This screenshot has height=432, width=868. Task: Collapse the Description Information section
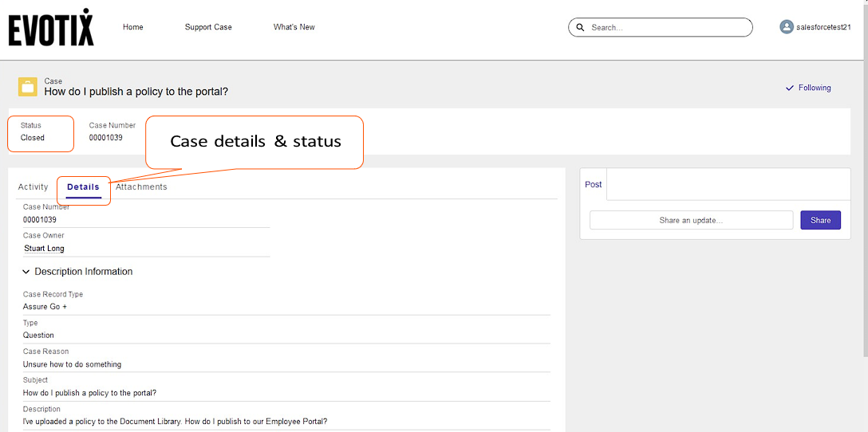pos(27,272)
